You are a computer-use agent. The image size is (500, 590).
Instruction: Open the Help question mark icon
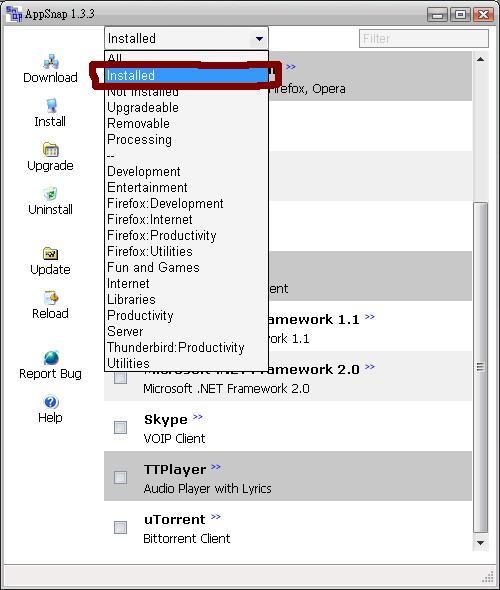[51, 402]
